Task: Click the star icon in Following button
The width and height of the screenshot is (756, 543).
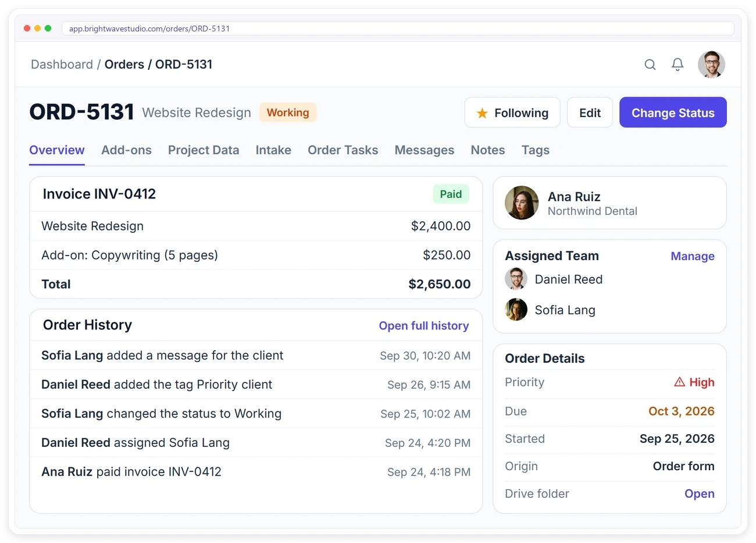Action: click(x=482, y=113)
